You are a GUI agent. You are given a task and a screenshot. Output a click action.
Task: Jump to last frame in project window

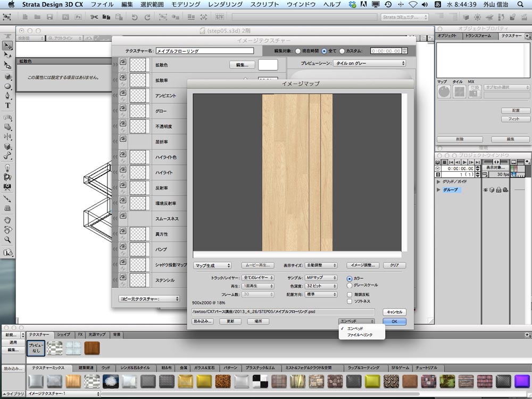pyautogui.click(x=478, y=162)
